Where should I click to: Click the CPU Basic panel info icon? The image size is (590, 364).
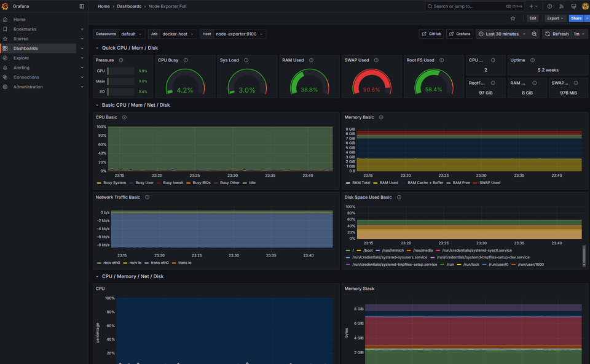tap(125, 117)
